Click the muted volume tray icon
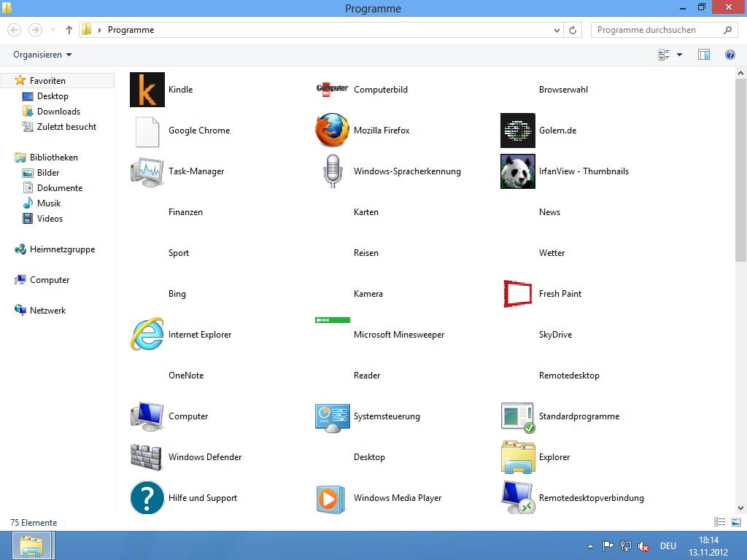Screen dimensions: 747x560 coord(643,546)
